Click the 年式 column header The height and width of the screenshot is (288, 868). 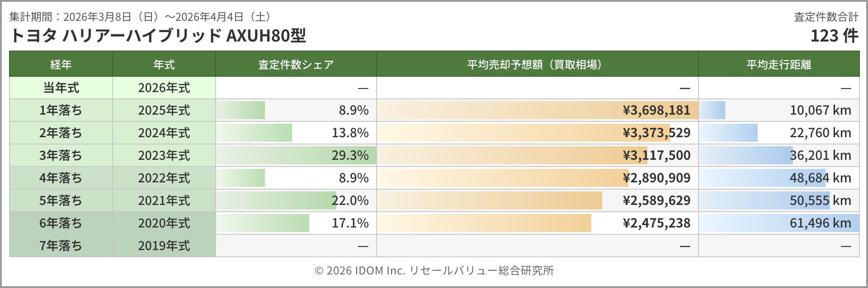click(164, 65)
